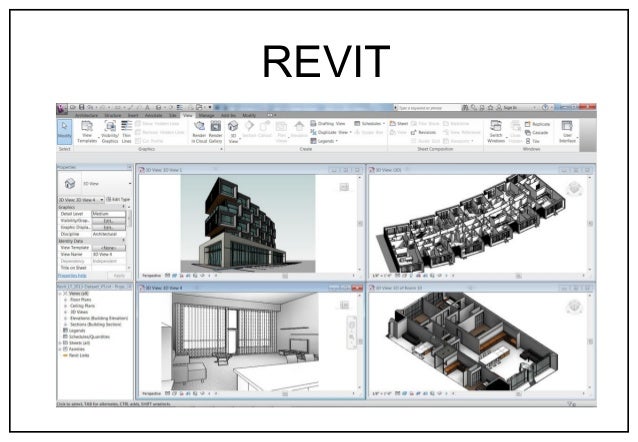Open Revisions in Sheet Composition
This screenshot has height=442, width=638.
click(x=423, y=132)
